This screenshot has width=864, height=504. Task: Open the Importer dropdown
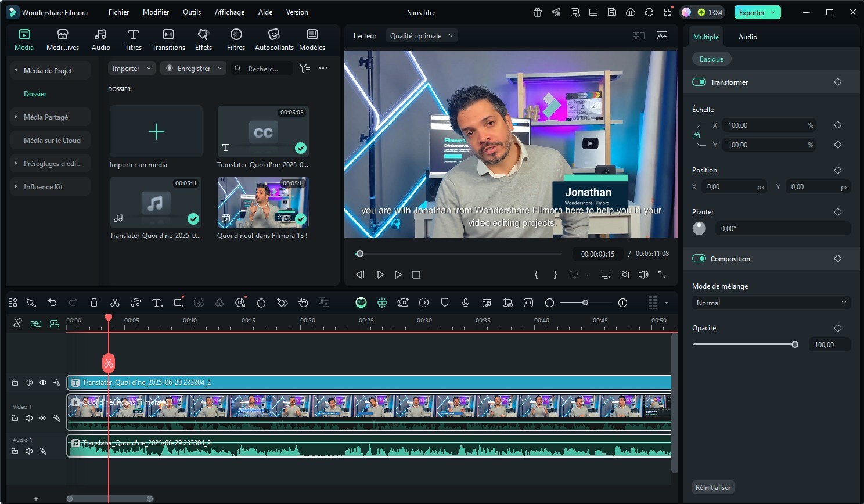132,69
